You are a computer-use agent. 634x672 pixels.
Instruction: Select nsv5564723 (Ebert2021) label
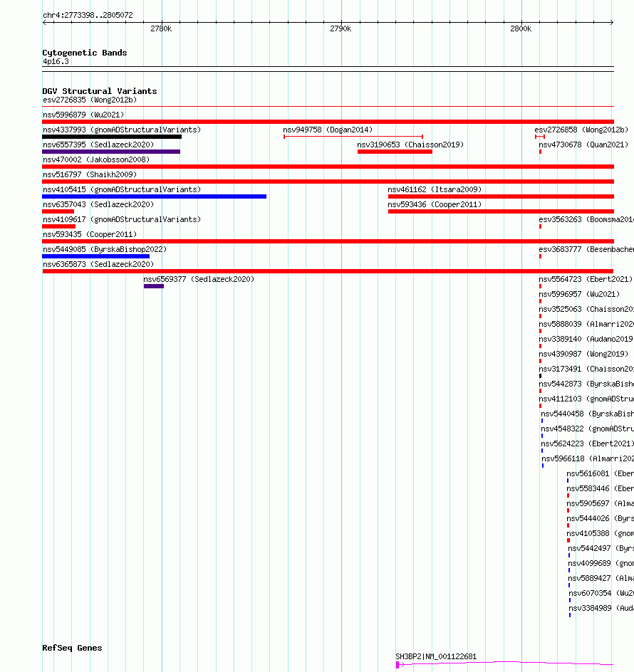click(x=586, y=280)
